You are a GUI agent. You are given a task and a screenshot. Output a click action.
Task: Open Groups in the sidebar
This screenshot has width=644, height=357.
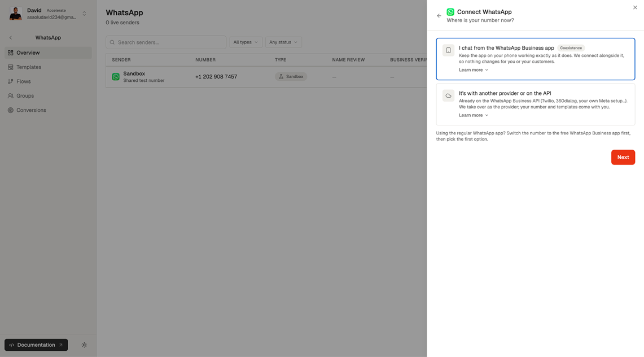coord(48,95)
